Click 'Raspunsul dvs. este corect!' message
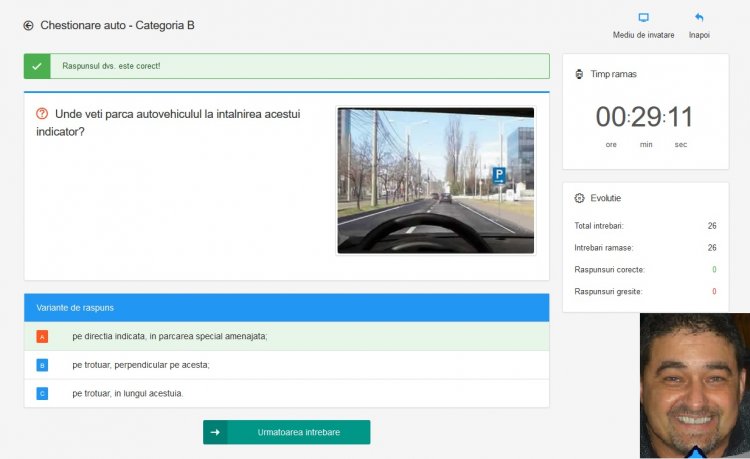The width and height of the screenshot is (750, 459). [111, 66]
